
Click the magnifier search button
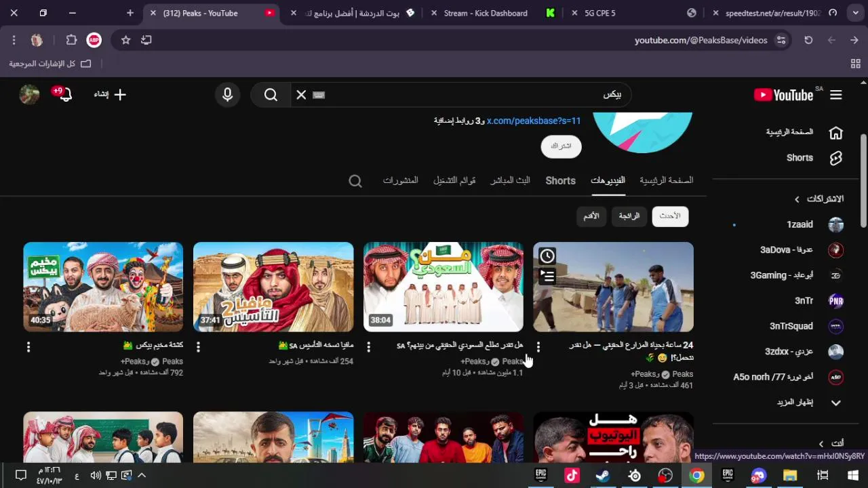271,95
